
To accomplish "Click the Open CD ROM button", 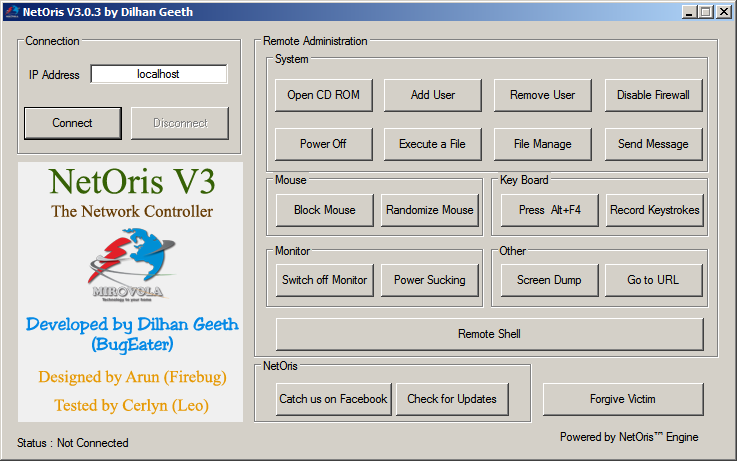I will click(x=323, y=95).
